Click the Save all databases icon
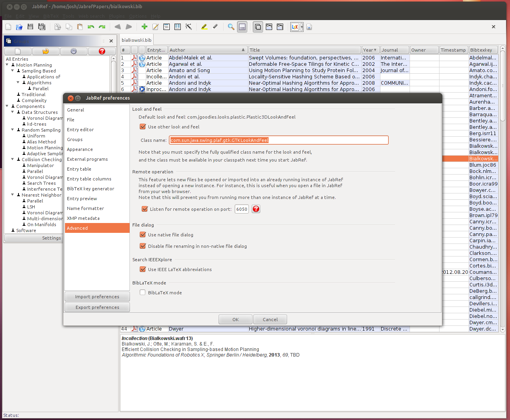This screenshot has width=510, height=420. coord(41,27)
